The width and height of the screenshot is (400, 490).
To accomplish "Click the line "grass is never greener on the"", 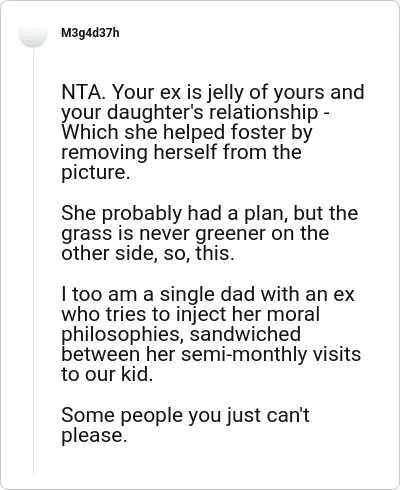I will [x=195, y=233].
